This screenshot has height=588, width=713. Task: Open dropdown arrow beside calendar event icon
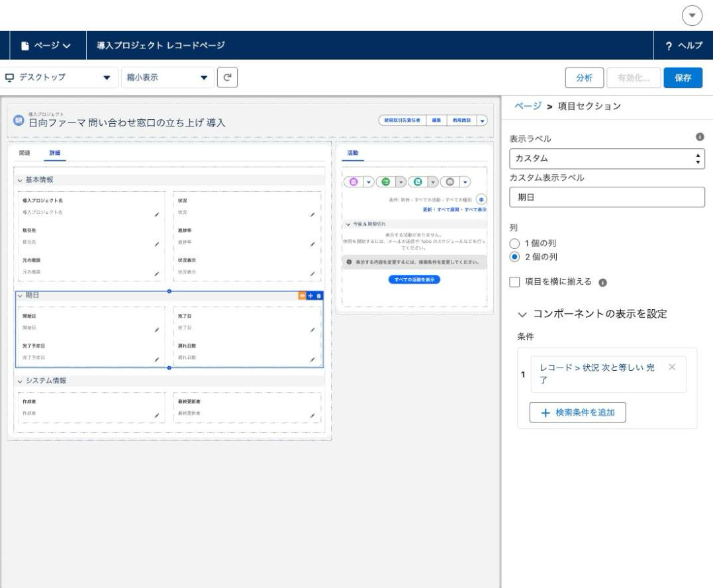tap(368, 182)
